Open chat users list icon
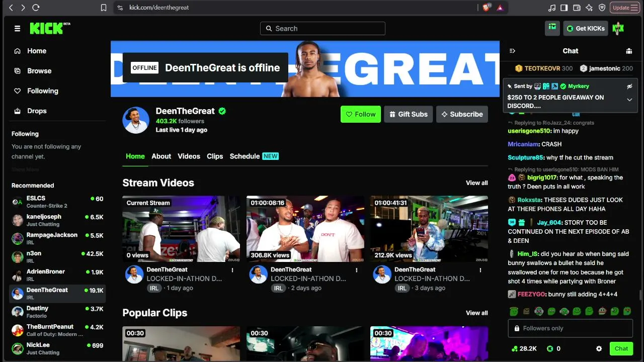Image resolution: width=644 pixels, height=362 pixels. point(629,51)
